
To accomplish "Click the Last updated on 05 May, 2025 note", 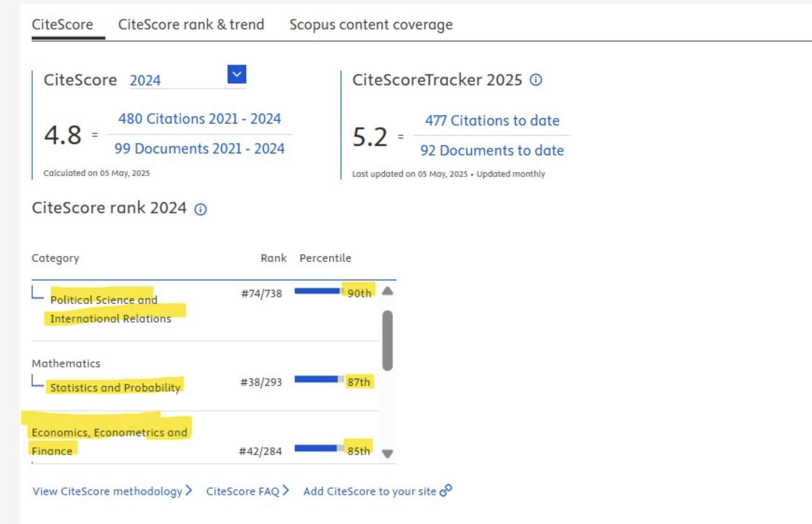I will point(448,174).
